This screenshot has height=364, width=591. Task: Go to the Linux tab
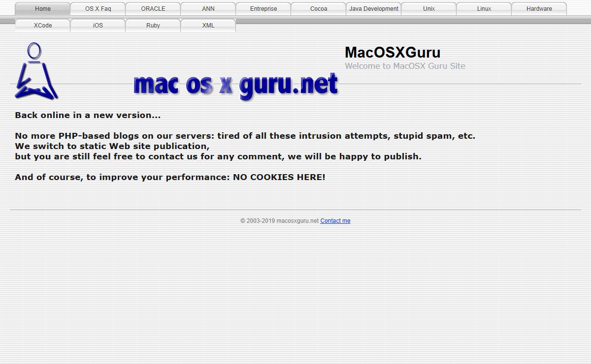(484, 9)
